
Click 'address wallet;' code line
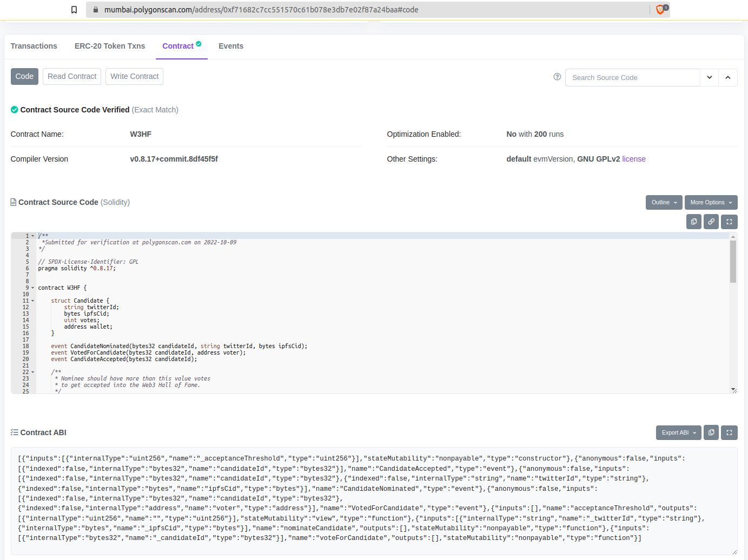(88, 326)
